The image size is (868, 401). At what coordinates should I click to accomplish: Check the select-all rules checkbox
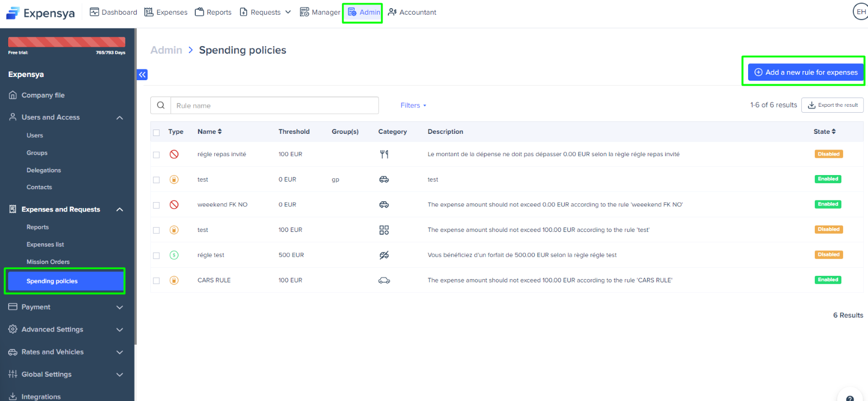click(x=156, y=132)
